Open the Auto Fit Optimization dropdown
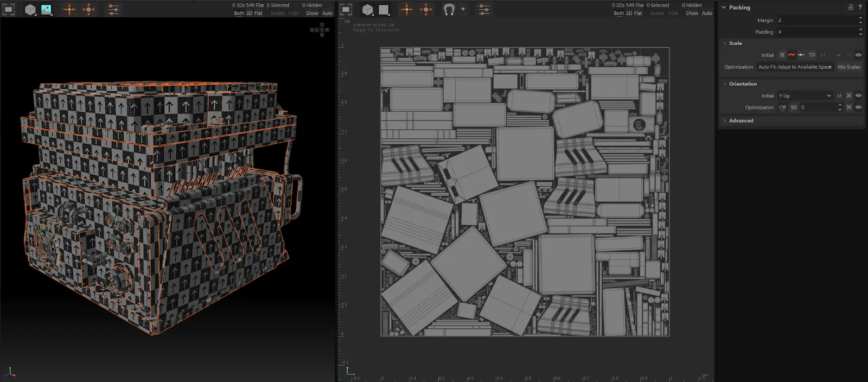Image resolution: width=868 pixels, height=382 pixels. pyautogui.click(x=795, y=67)
